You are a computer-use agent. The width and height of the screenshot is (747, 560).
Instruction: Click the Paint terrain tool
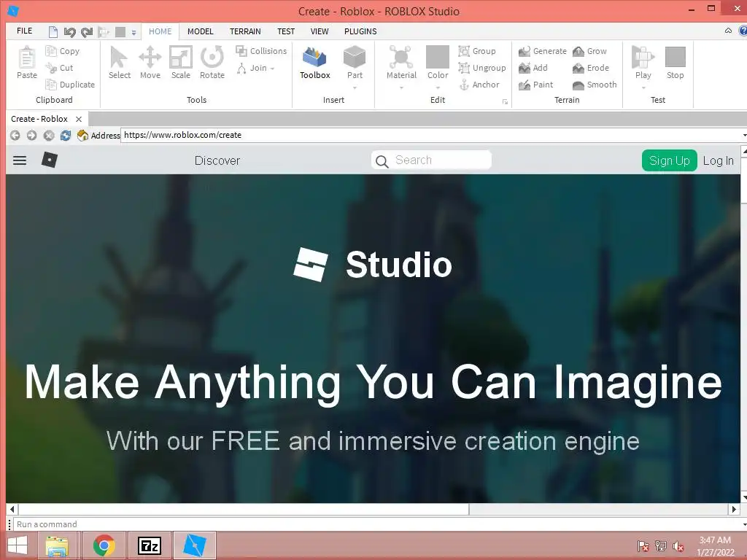(536, 85)
